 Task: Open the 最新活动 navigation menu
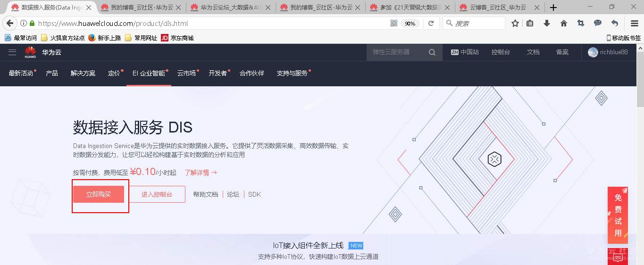tap(21, 73)
